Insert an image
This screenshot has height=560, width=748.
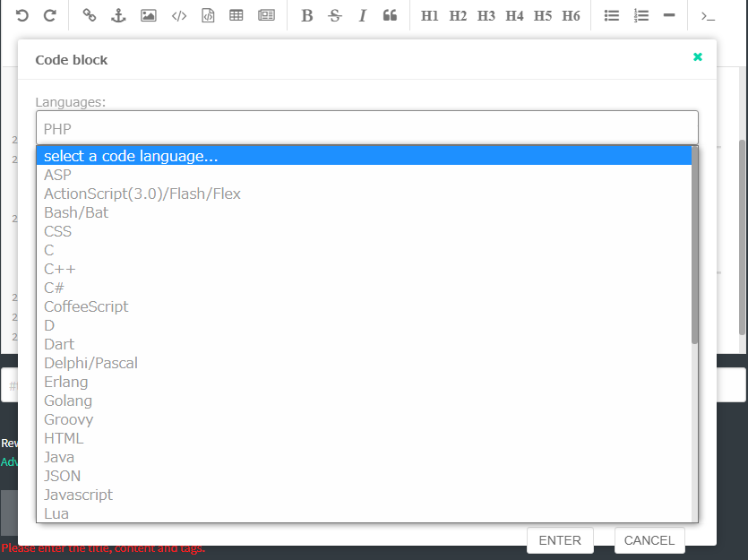[x=149, y=16]
